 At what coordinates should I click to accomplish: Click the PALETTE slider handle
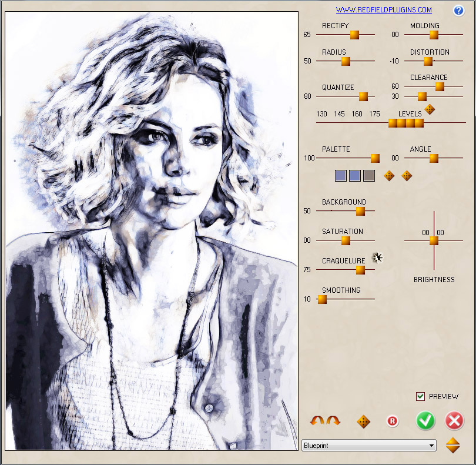(x=375, y=158)
